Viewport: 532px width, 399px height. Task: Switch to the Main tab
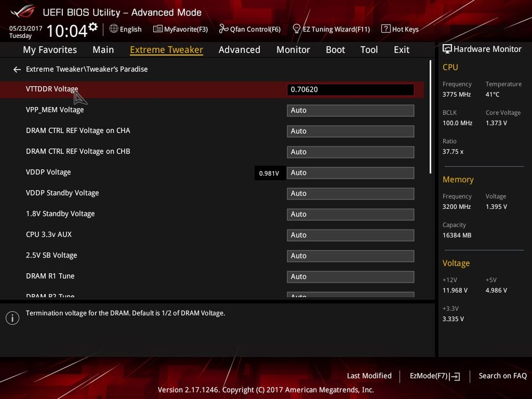(103, 50)
